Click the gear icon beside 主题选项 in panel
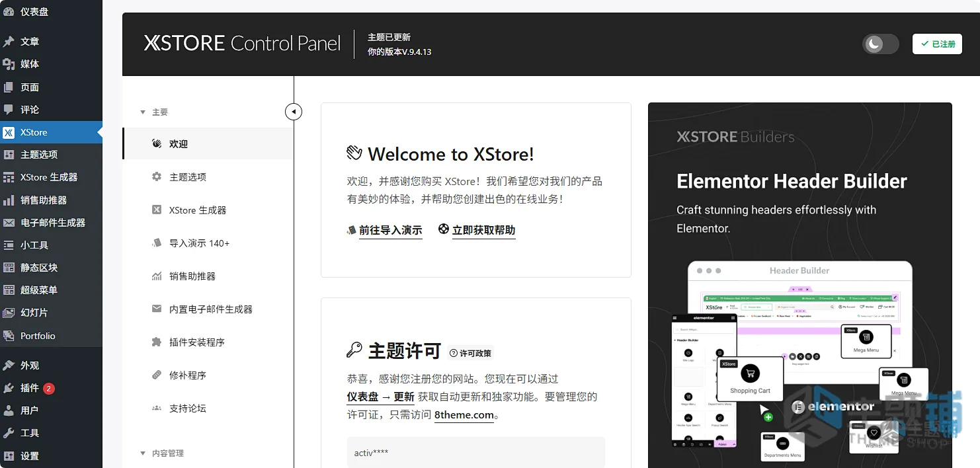 (157, 176)
